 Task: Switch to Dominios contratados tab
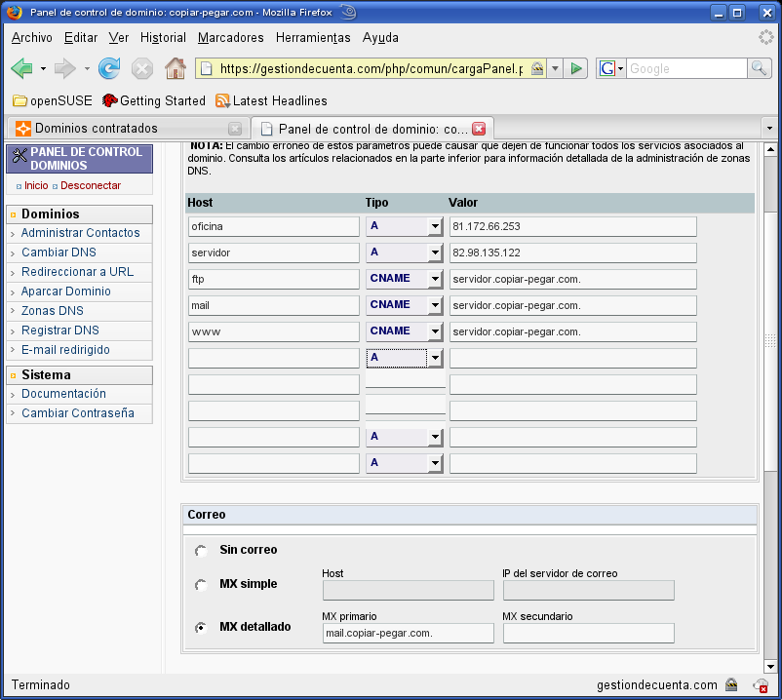point(96,129)
